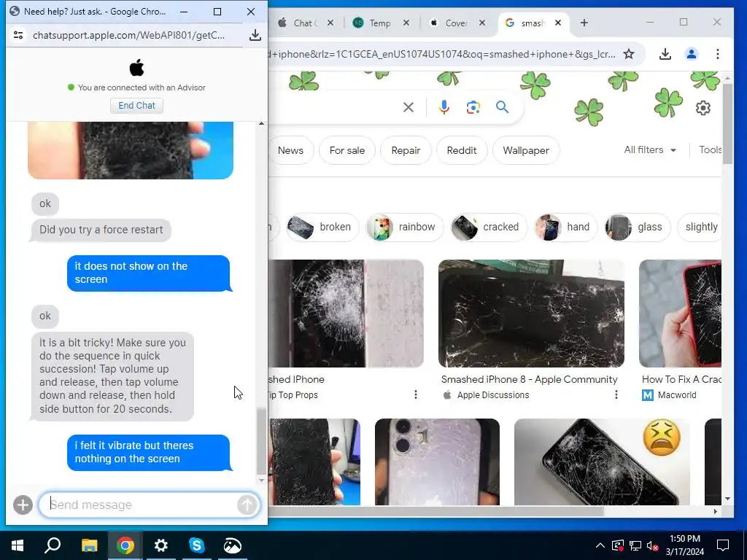Start voice search with microphone icon
This screenshot has height=560, width=747.
(x=444, y=107)
